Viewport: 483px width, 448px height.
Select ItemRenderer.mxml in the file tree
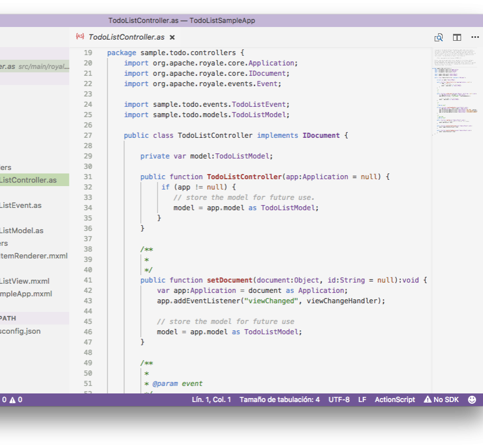coord(34,256)
